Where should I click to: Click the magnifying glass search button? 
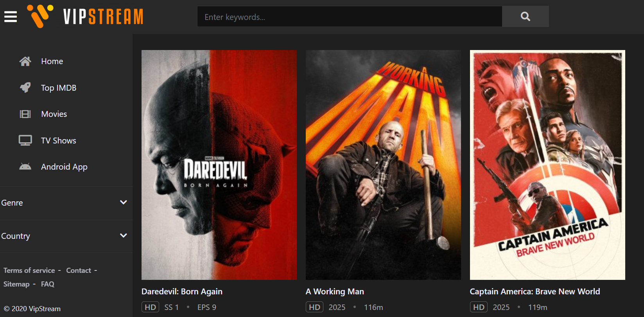[525, 16]
